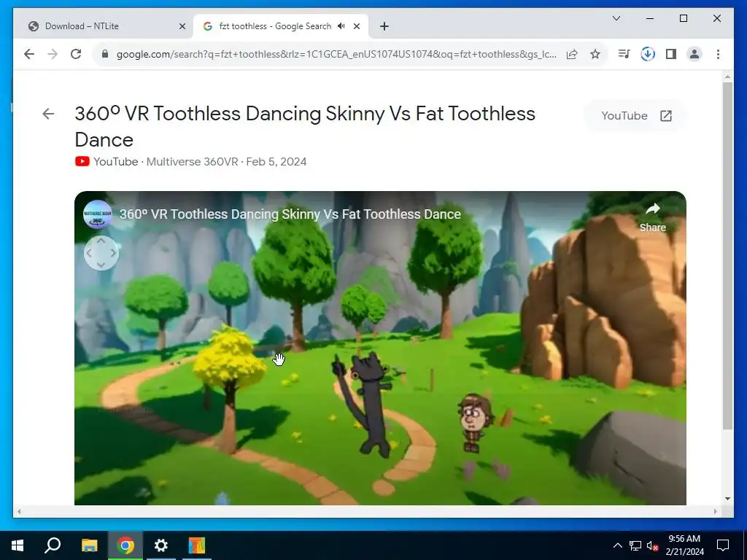Open Settings from the taskbar gear icon
The height and width of the screenshot is (560, 747).
(x=161, y=545)
